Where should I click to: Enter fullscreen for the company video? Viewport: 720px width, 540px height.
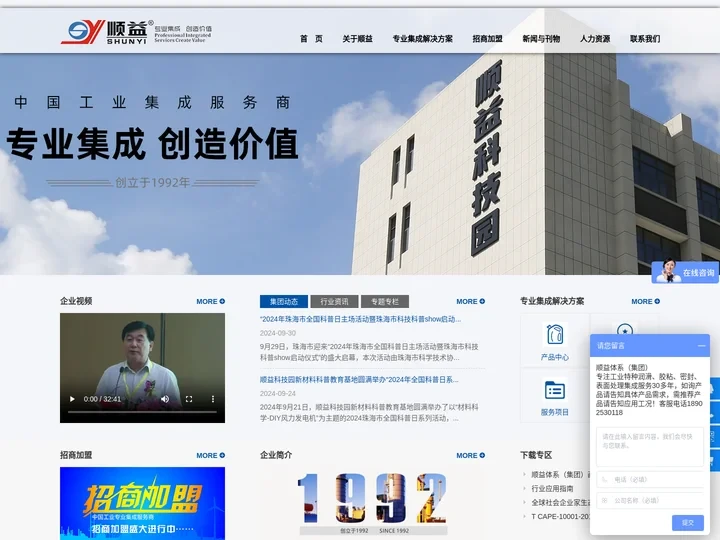[x=189, y=399]
